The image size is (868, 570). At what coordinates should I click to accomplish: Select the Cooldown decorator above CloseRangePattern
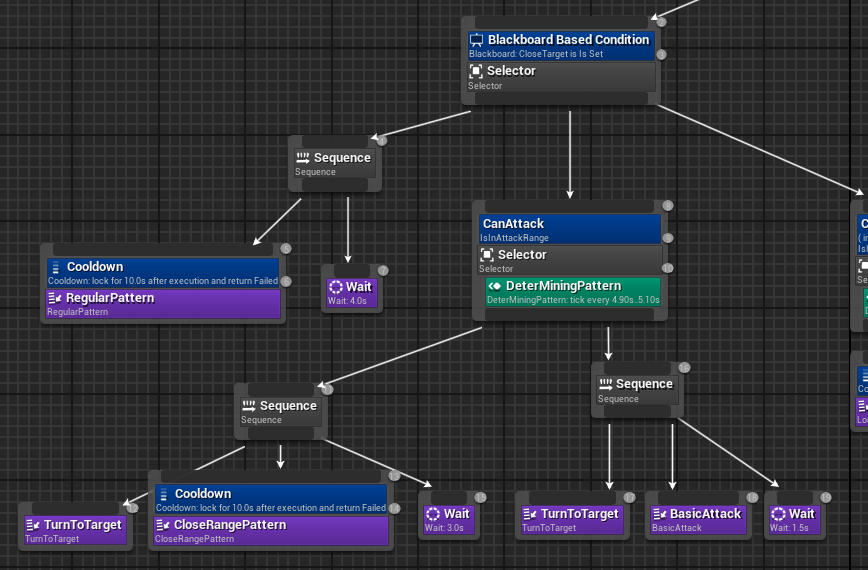coord(271,499)
